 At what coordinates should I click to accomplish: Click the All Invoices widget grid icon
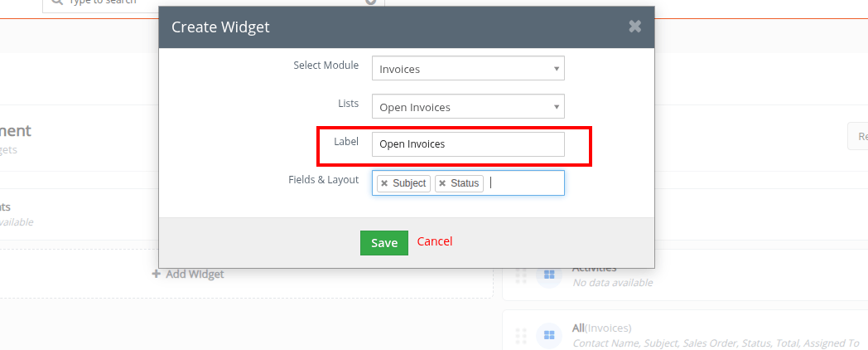(549, 335)
